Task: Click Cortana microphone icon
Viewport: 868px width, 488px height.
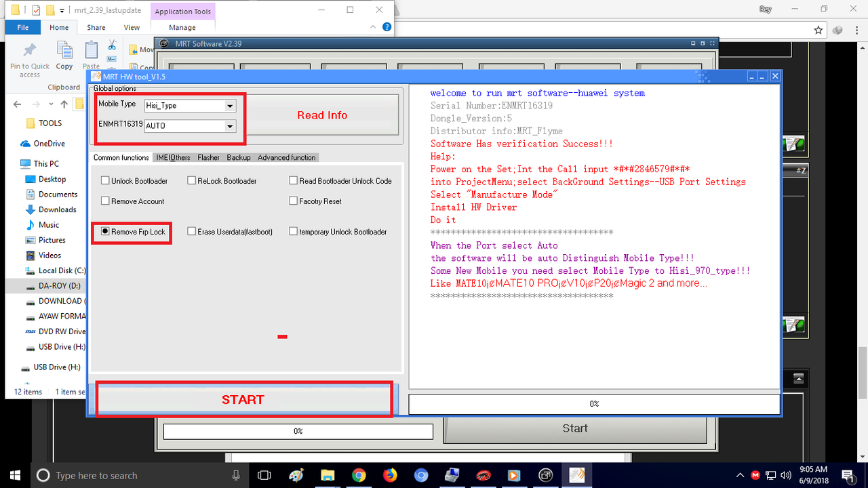Action: click(235, 475)
